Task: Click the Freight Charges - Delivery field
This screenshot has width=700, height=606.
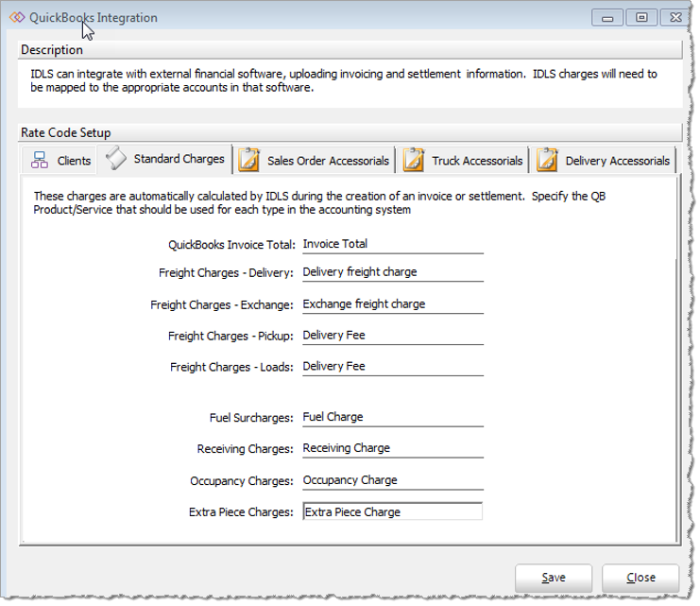Action: (x=393, y=272)
